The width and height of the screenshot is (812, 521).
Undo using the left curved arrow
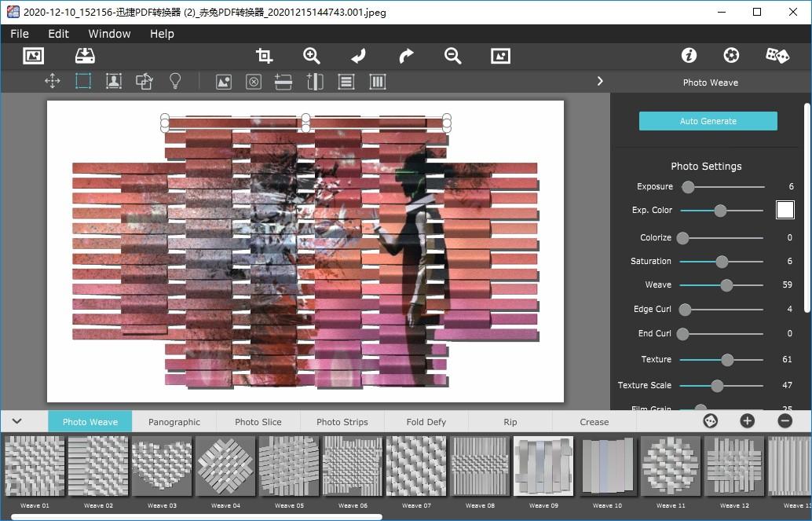tap(358, 56)
